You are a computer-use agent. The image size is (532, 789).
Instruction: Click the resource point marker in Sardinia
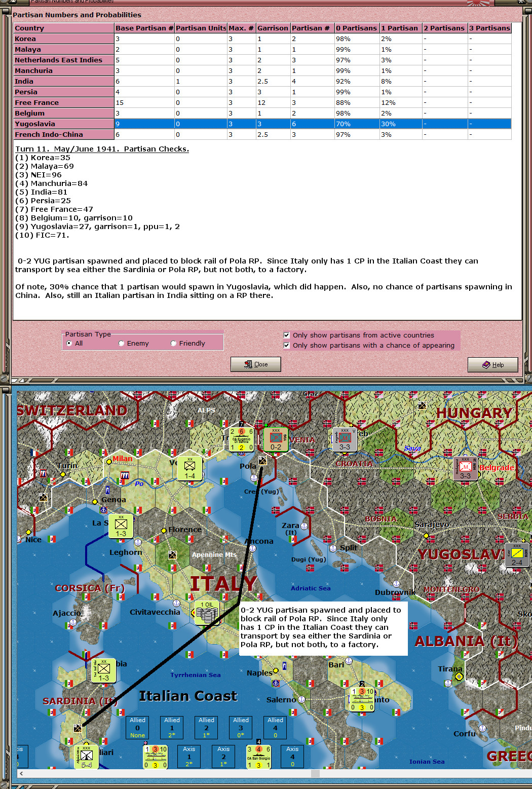78,728
